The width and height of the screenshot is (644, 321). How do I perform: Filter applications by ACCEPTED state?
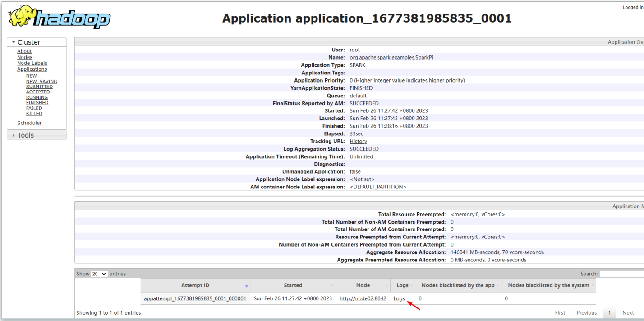(x=38, y=92)
